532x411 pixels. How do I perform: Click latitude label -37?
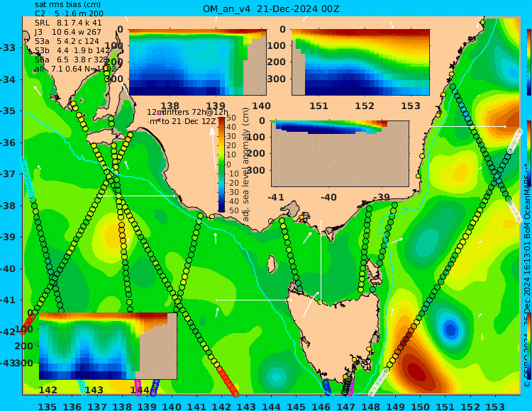click(x=7, y=174)
